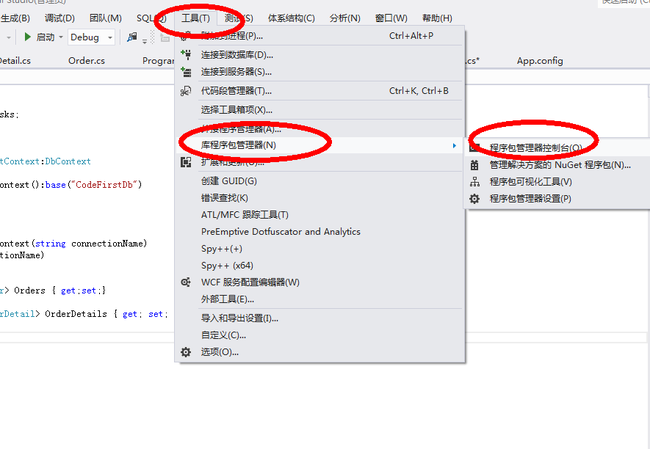
Task: Click the connect-to-database plug icon
Action: [x=186, y=55]
